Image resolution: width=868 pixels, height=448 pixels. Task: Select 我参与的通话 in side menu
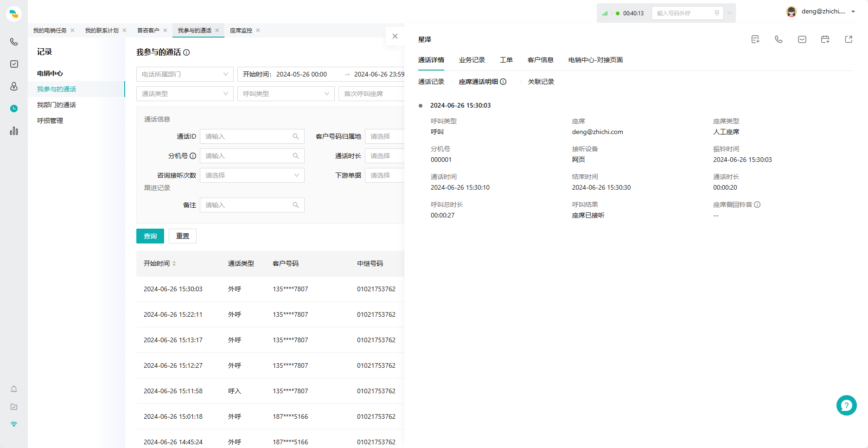coord(76,89)
